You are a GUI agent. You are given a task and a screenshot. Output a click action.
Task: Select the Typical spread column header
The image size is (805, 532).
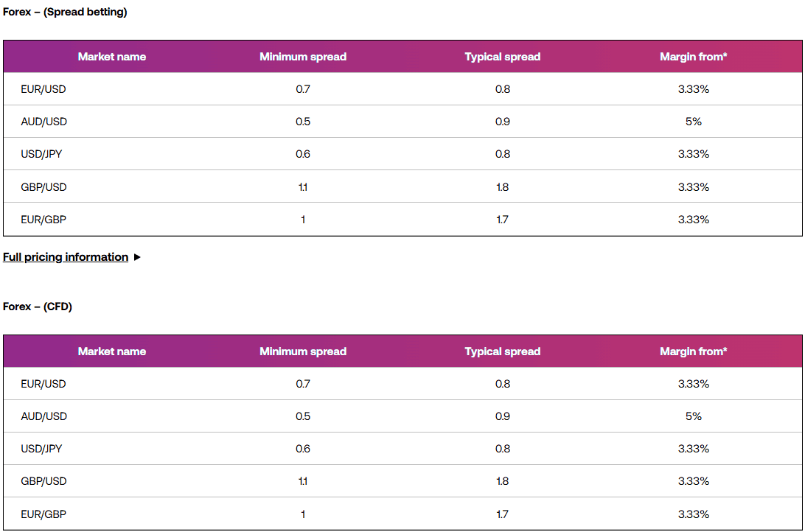tap(502, 56)
